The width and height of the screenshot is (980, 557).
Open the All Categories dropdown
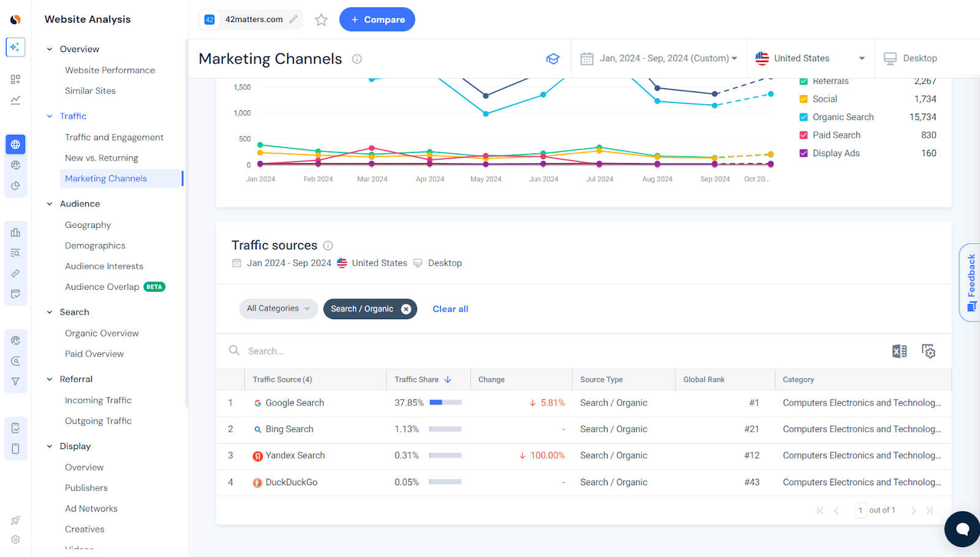(278, 308)
